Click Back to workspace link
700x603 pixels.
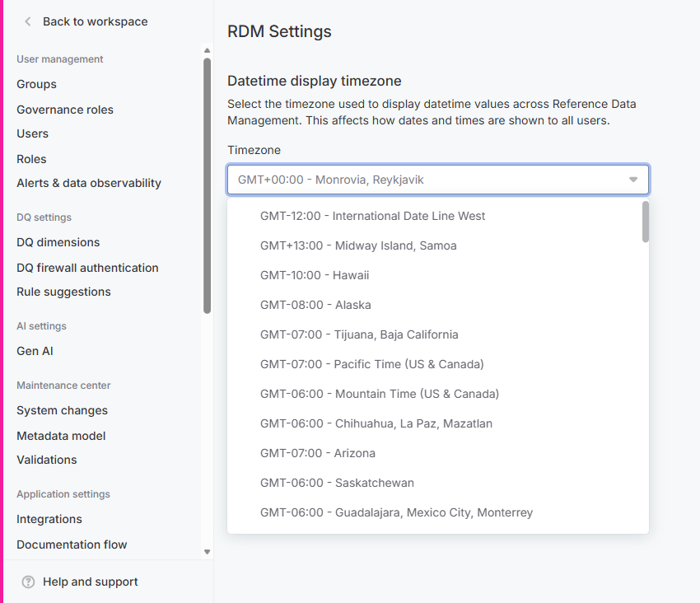[95, 21]
